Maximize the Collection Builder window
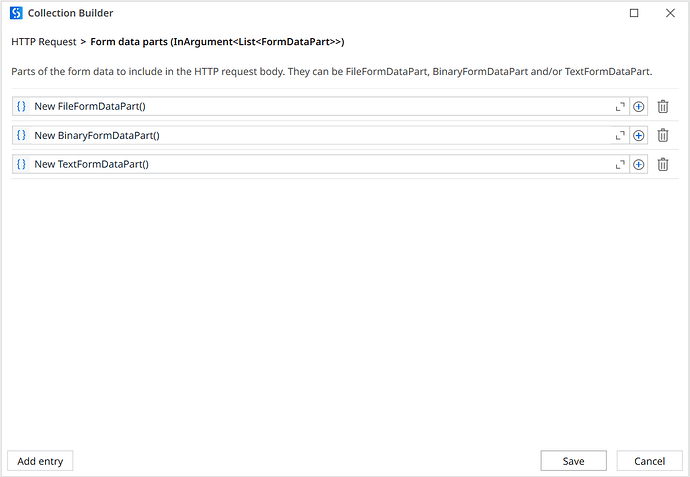 click(x=634, y=13)
